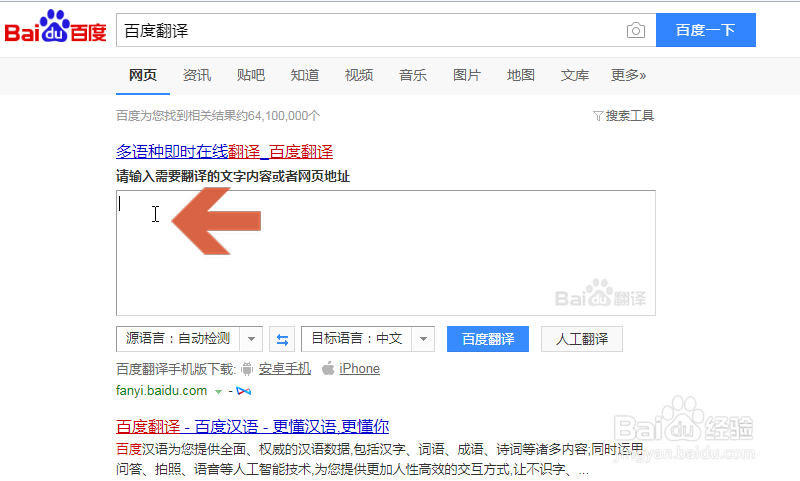This screenshot has height=481, width=800.
Task: Click the Android robot icon
Action: point(247,369)
